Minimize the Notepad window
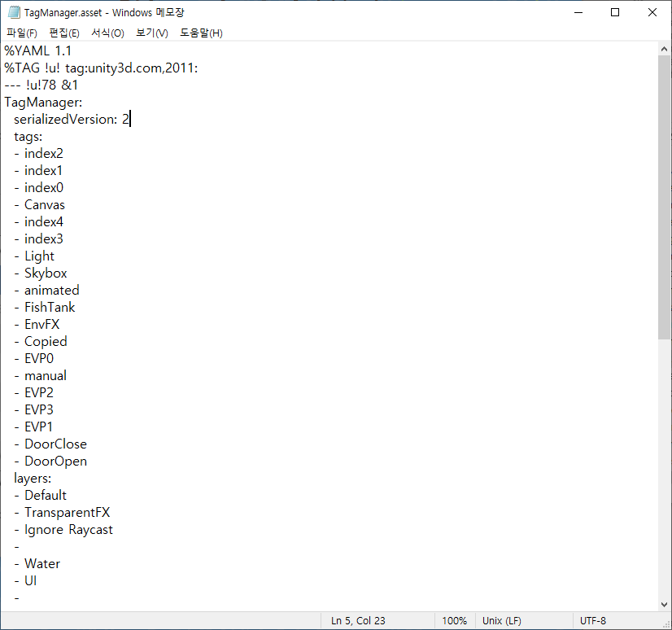672x630 pixels. [x=578, y=12]
